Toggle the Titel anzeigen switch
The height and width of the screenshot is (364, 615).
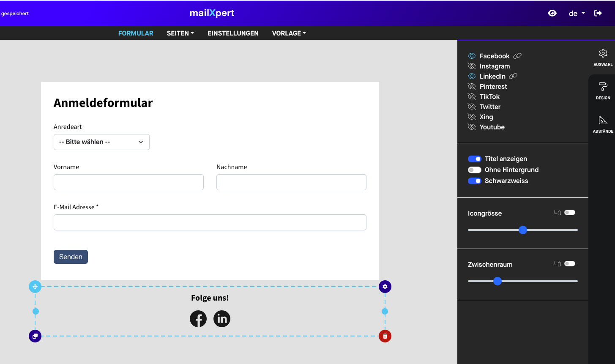(x=474, y=159)
